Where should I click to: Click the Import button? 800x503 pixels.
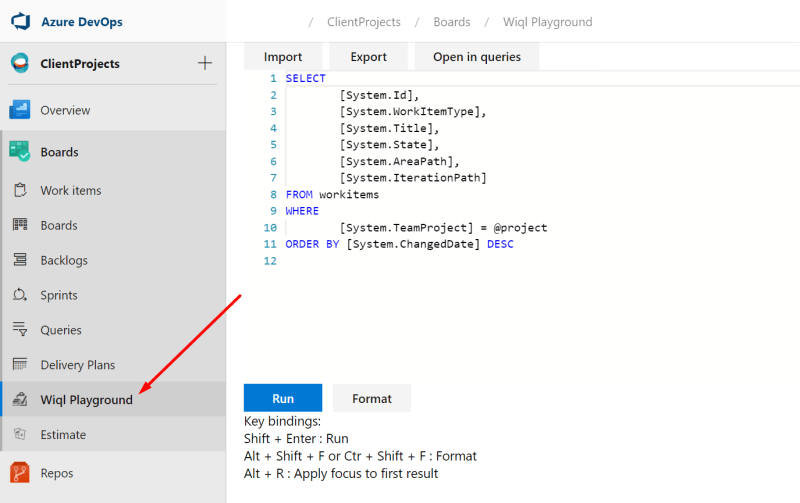click(x=283, y=57)
